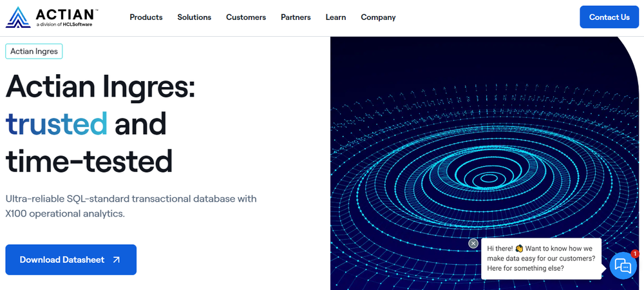Open the Learn menu
644x290 pixels.
click(336, 17)
